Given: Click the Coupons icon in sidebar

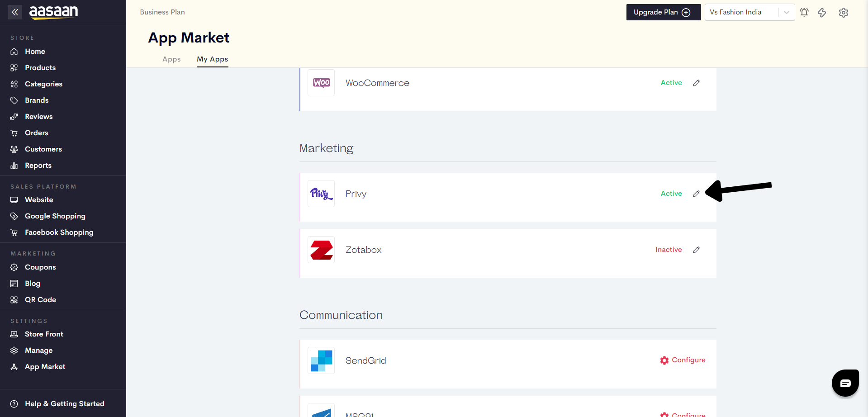Looking at the screenshot, I should pos(14,267).
